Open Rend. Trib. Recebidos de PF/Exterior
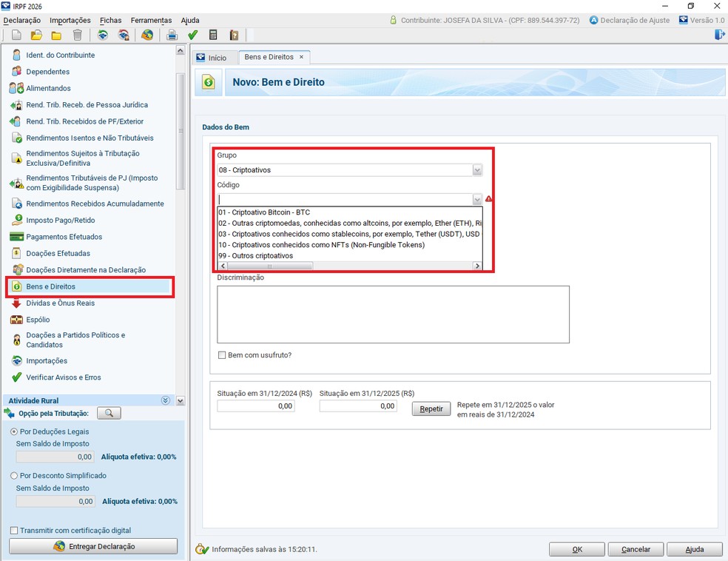Image resolution: width=728 pixels, height=561 pixels. click(84, 121)
